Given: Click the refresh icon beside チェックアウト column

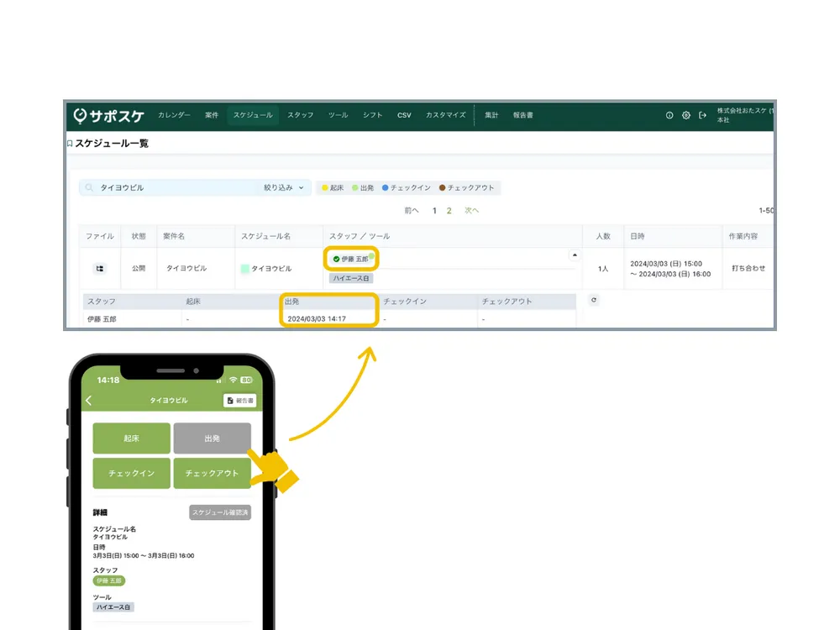Looking at the screenshot, I should click(x=594, y=300).
